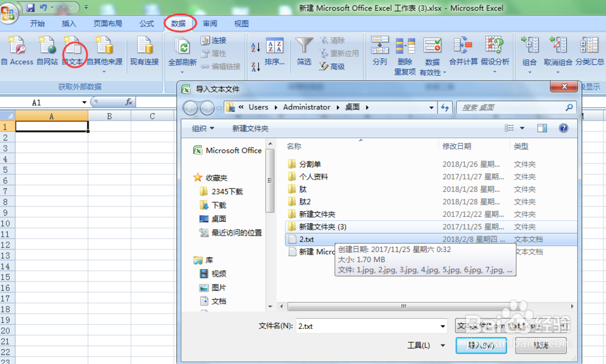
Task: Select Microsoft Office in navigation pane
Action: coord(228,150)
